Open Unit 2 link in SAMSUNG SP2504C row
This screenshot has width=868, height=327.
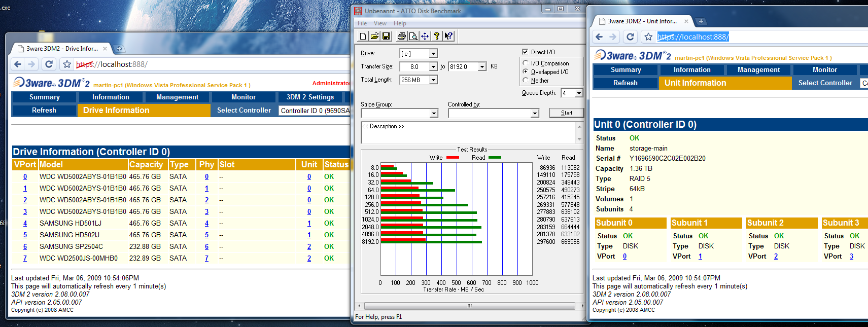coord(309,246)
